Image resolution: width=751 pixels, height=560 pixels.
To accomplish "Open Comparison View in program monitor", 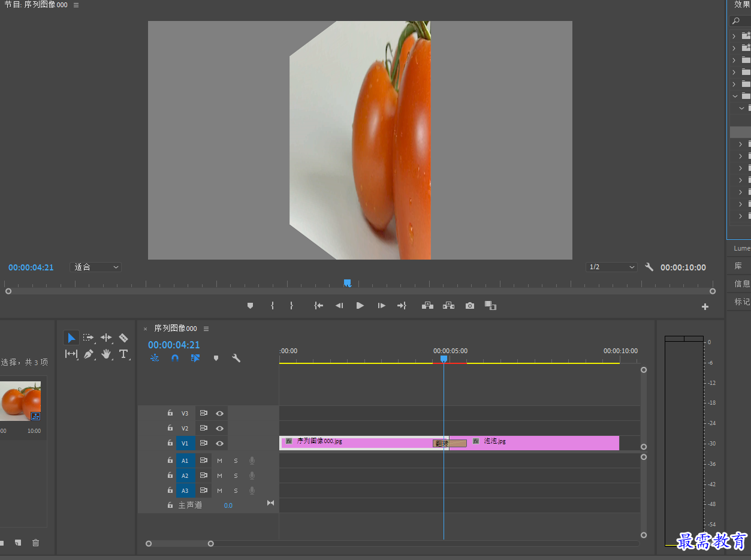I will (x=491, y=306).
